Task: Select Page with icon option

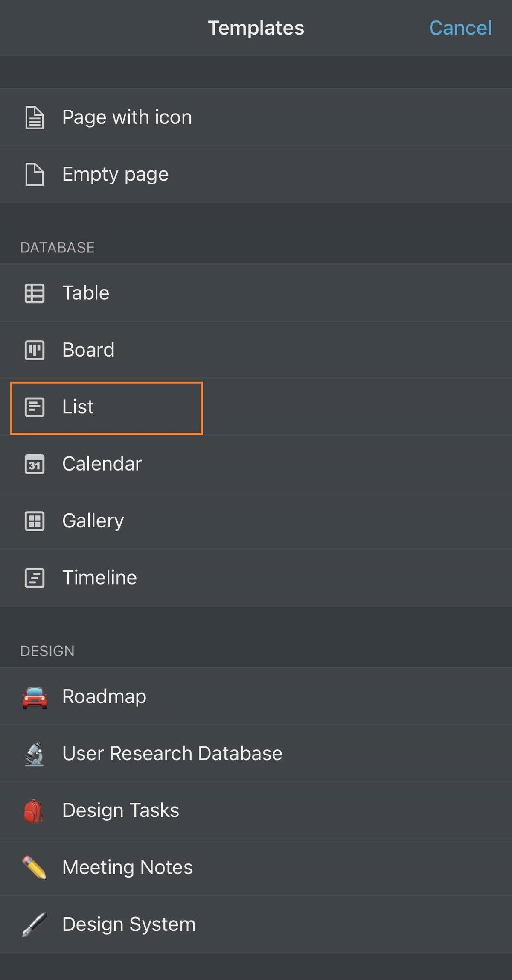Action: coord(127,117)
